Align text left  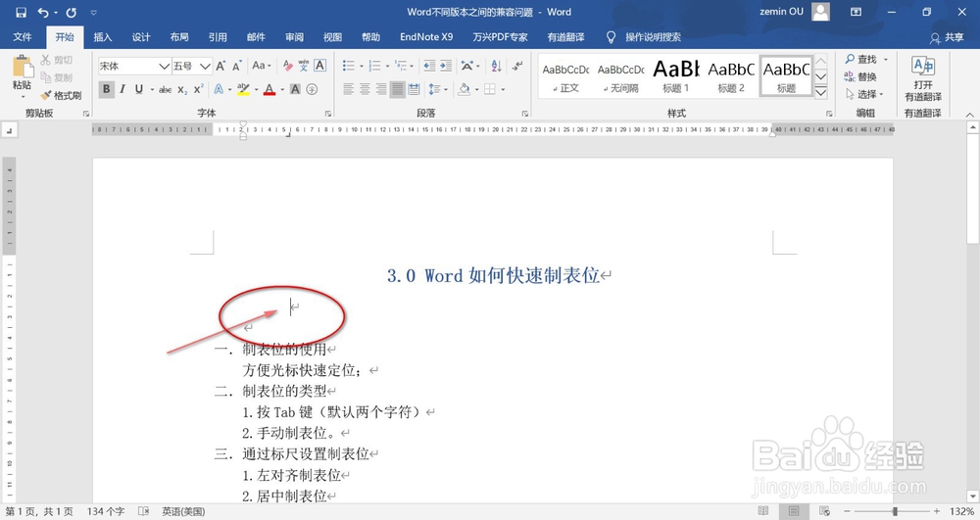[349, 89]
